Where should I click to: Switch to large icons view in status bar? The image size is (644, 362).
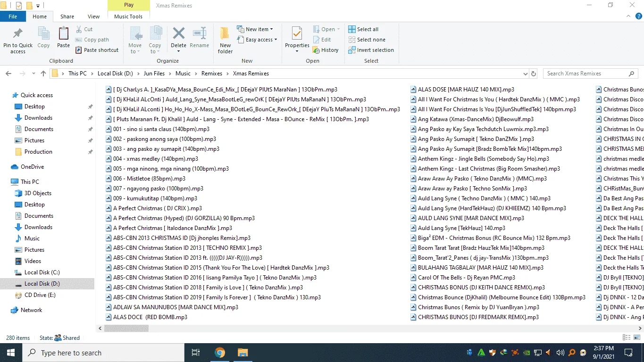[636, 337]
